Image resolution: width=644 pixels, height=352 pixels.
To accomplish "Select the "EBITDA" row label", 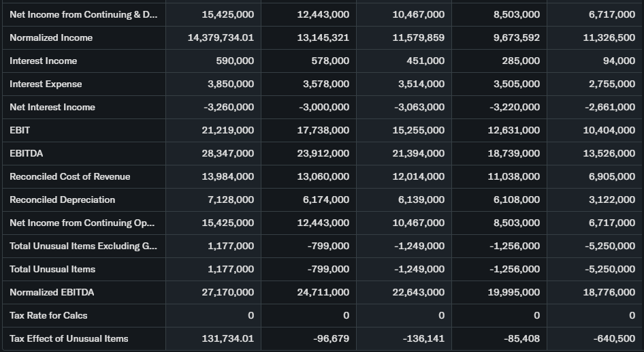I will pos(26,153).
